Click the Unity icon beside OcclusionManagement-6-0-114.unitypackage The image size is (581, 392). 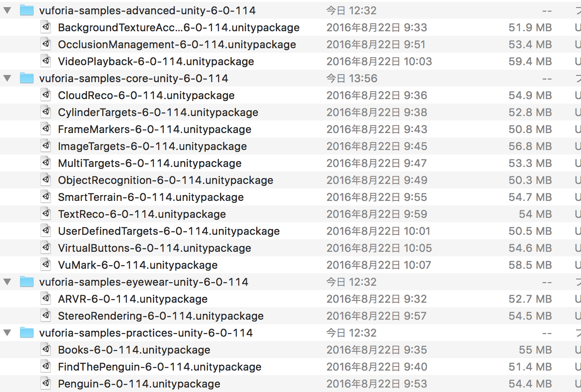(x=46, y=45)
